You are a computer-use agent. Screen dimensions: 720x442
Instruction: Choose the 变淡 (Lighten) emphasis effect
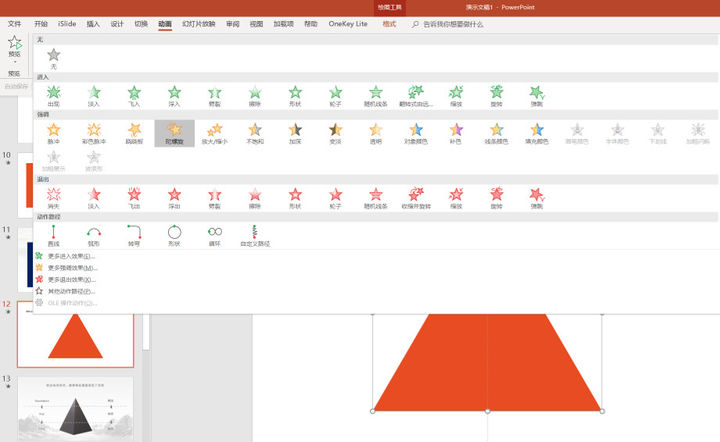[x=336, y=134]
